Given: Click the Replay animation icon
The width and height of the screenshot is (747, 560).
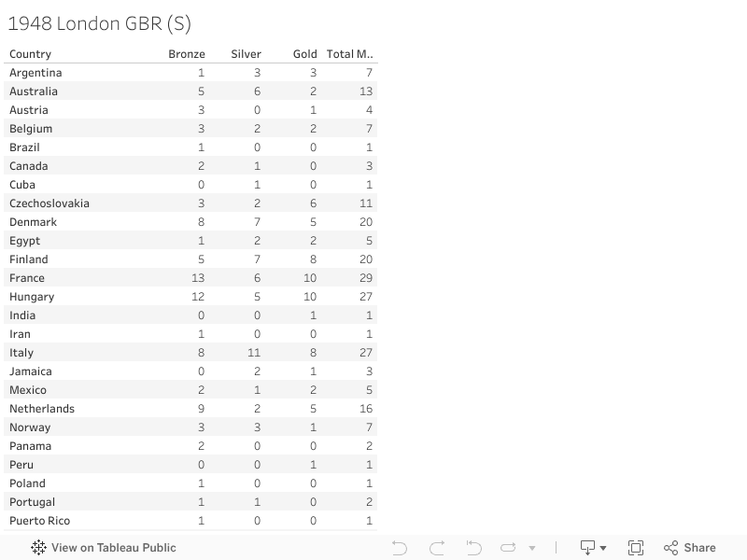Looking at the screenshot, I should 508,548.
